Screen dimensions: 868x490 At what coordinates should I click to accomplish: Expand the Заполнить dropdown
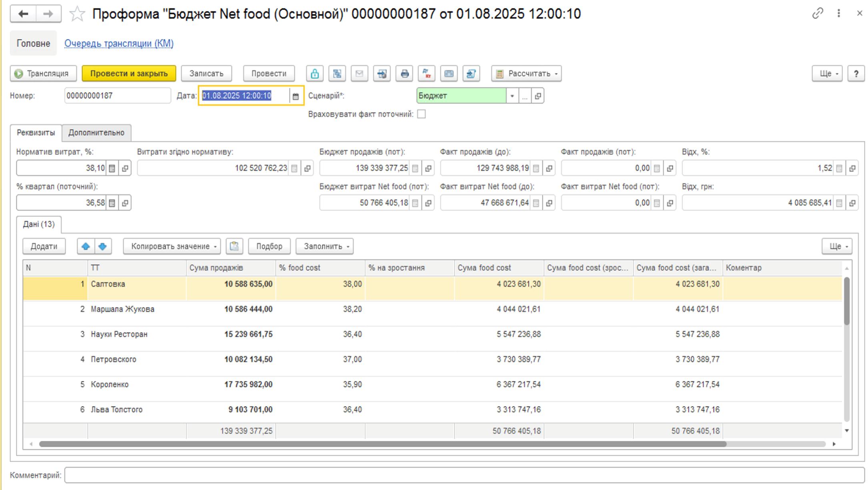[325, 246]
